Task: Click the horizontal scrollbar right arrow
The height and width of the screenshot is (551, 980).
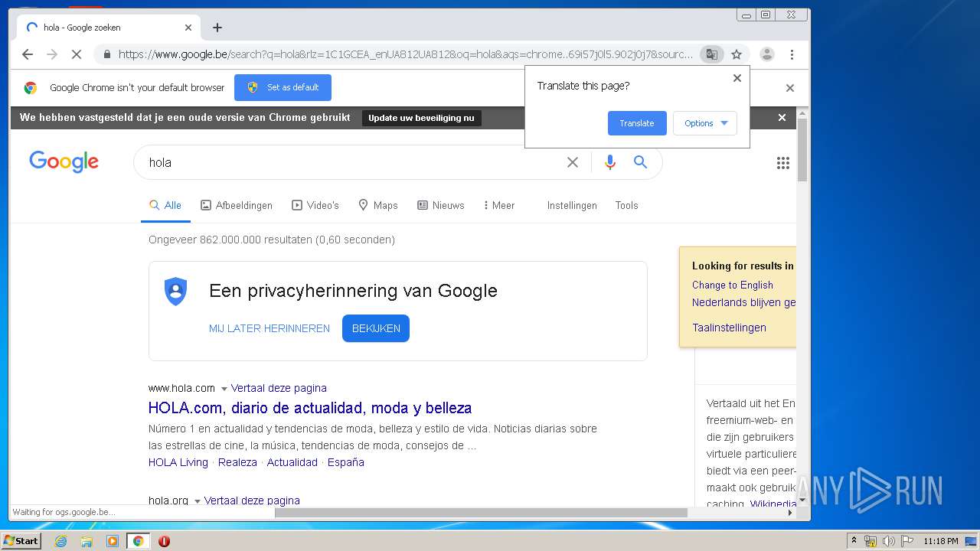Action: [790, 513]
